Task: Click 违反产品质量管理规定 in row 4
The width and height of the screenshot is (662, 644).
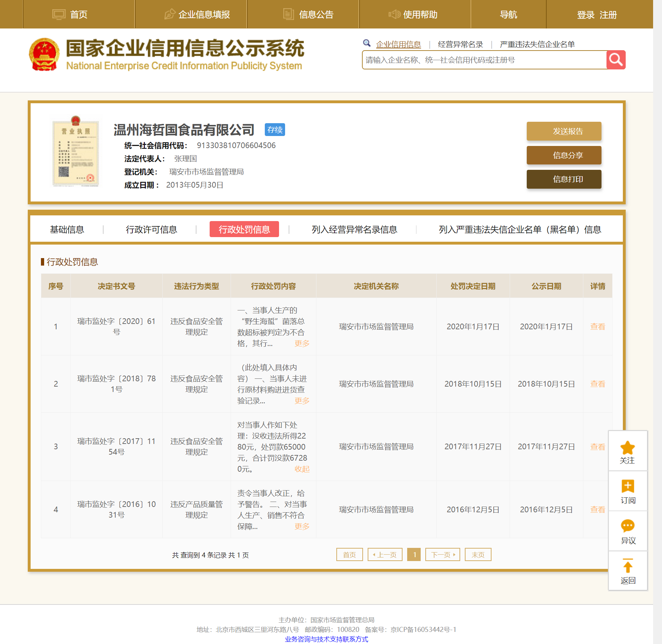Action: point(196,510)
